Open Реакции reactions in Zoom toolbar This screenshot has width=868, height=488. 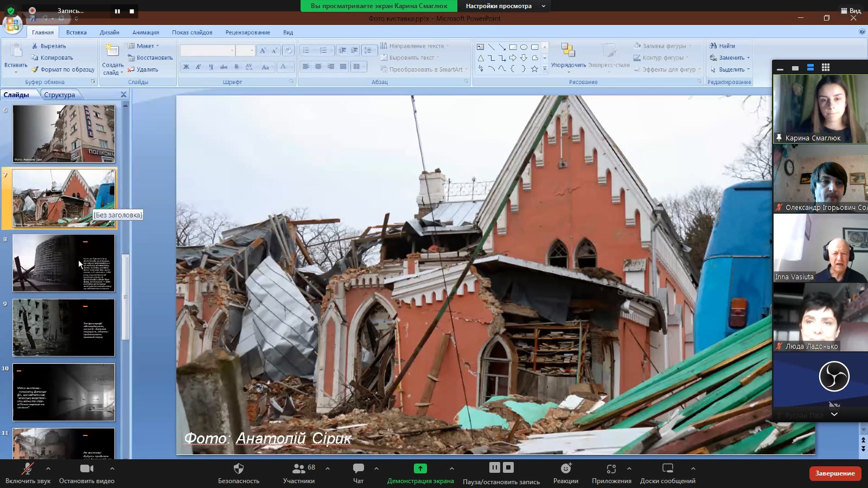point(566,473)
